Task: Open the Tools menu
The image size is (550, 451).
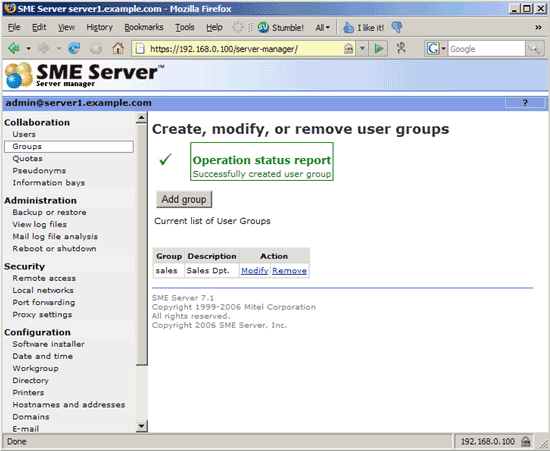Action: tap(185, 27)
